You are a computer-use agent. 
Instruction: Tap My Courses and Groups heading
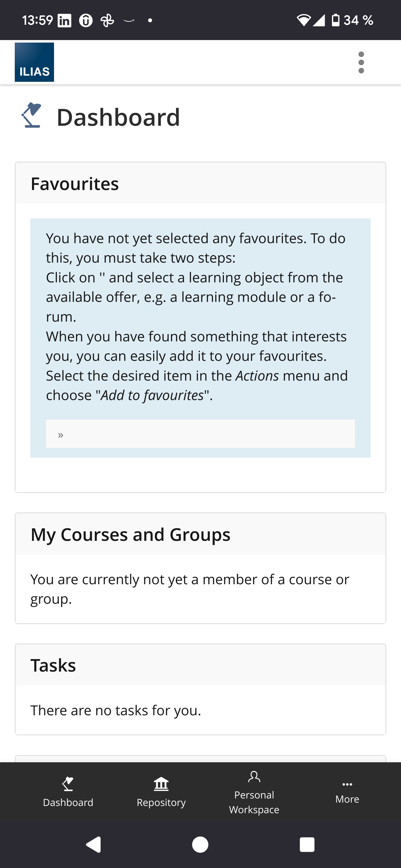pos(130,534)
